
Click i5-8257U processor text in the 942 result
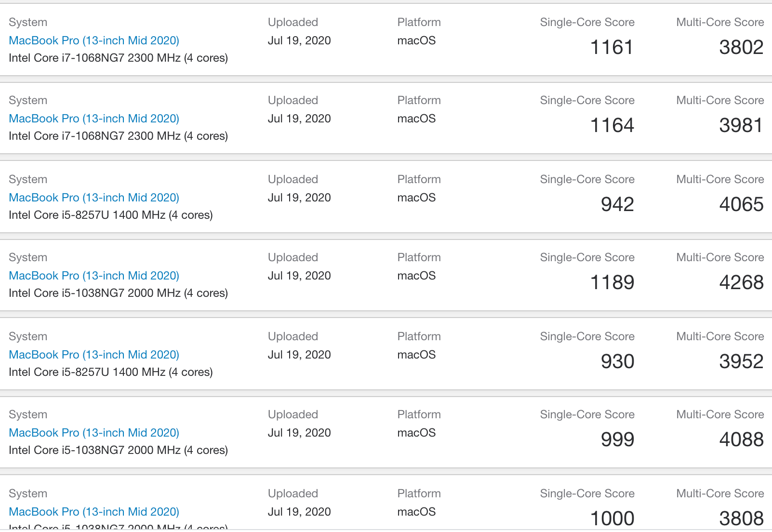click(x=111, y=215)
